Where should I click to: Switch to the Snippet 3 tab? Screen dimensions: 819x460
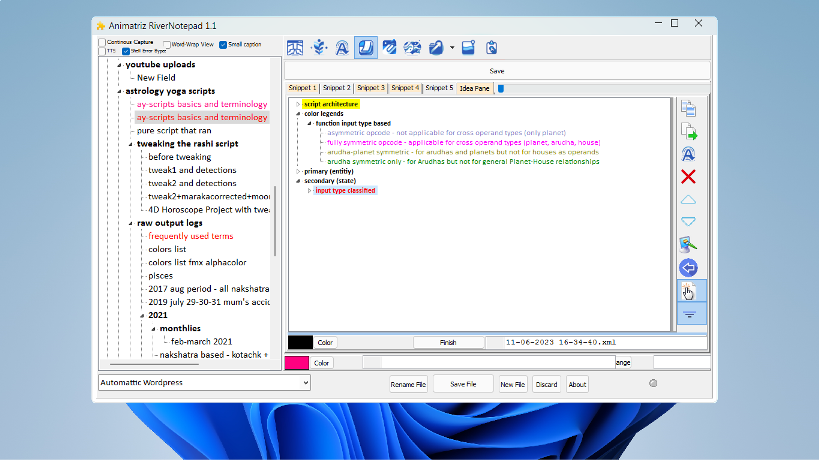coord(371,88)
